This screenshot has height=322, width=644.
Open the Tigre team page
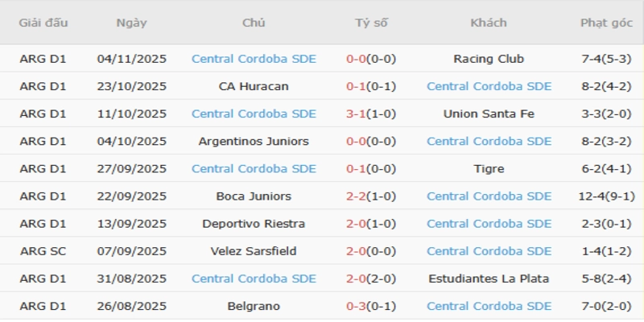pyautogui.click(x=489, y=168)
